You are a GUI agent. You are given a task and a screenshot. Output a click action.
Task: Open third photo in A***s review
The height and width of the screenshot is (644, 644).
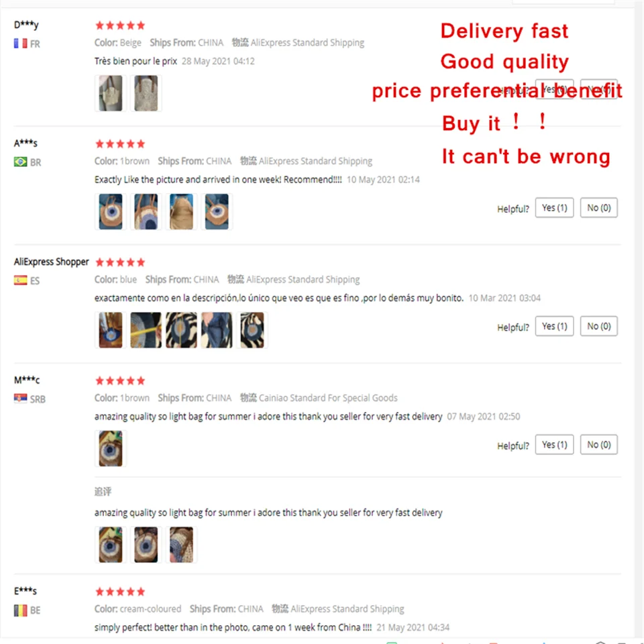click(181, 211)
